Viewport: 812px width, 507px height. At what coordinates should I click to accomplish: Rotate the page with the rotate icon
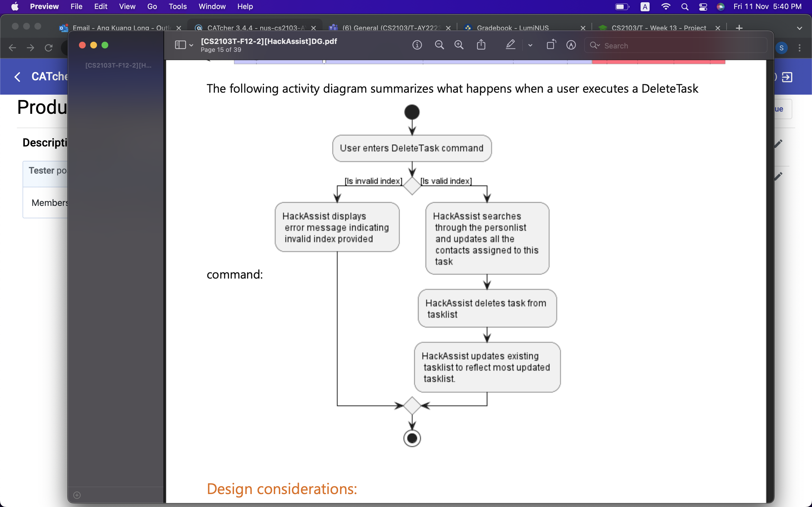point(551,45)
